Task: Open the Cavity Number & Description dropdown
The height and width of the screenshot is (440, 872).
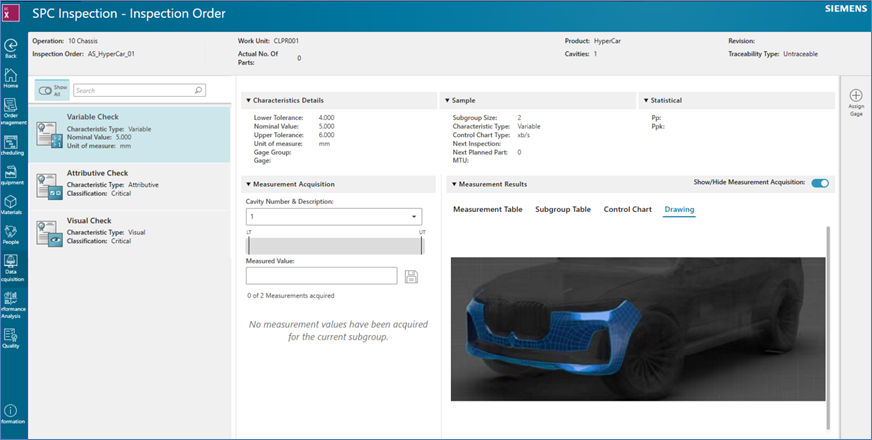Action: pos(335,217)
